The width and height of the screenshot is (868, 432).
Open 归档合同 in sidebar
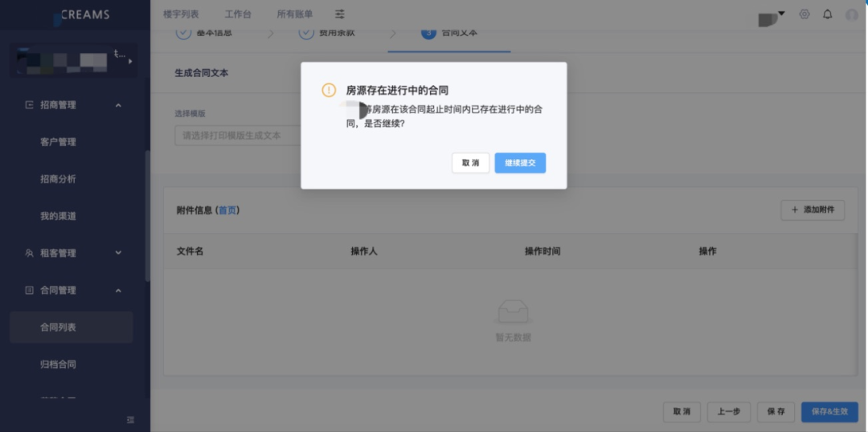point(58,365)
